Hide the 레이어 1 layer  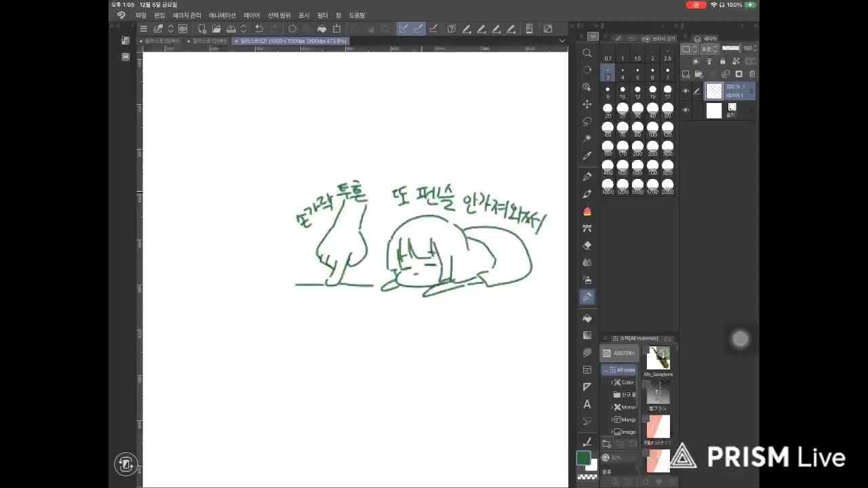coord(685,91)
